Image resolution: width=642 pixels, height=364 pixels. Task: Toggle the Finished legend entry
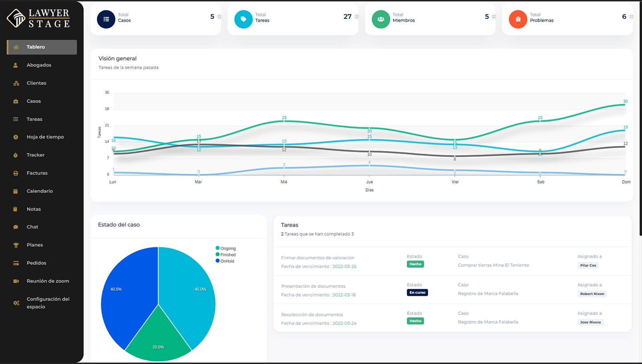[226, 255]
